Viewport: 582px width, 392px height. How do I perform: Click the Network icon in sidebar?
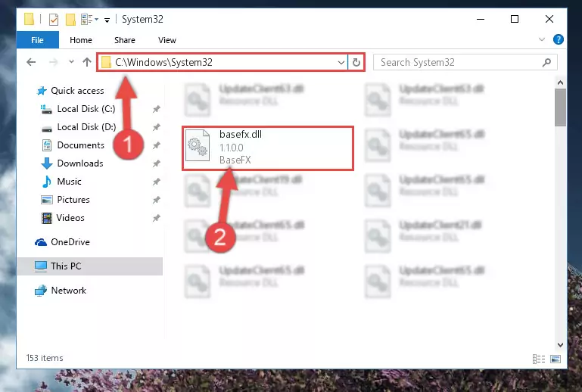[x=41, y=291]
